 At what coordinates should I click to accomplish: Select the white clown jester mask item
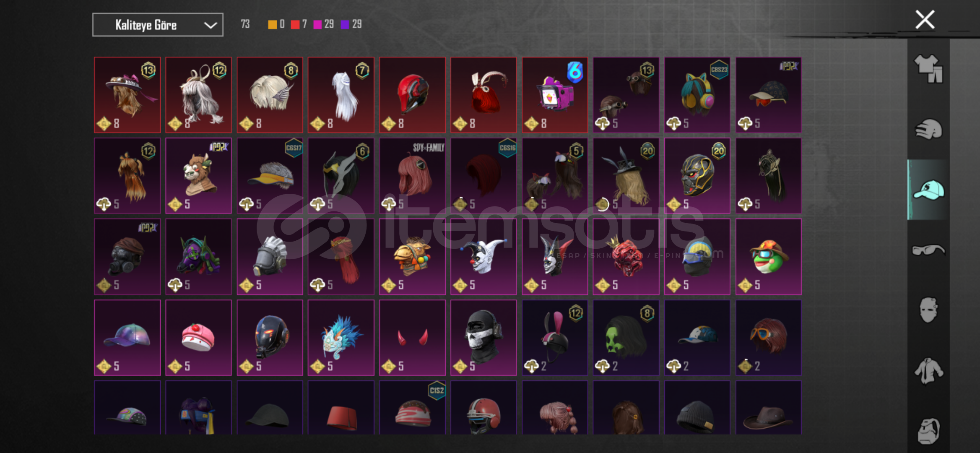point(484,257)
